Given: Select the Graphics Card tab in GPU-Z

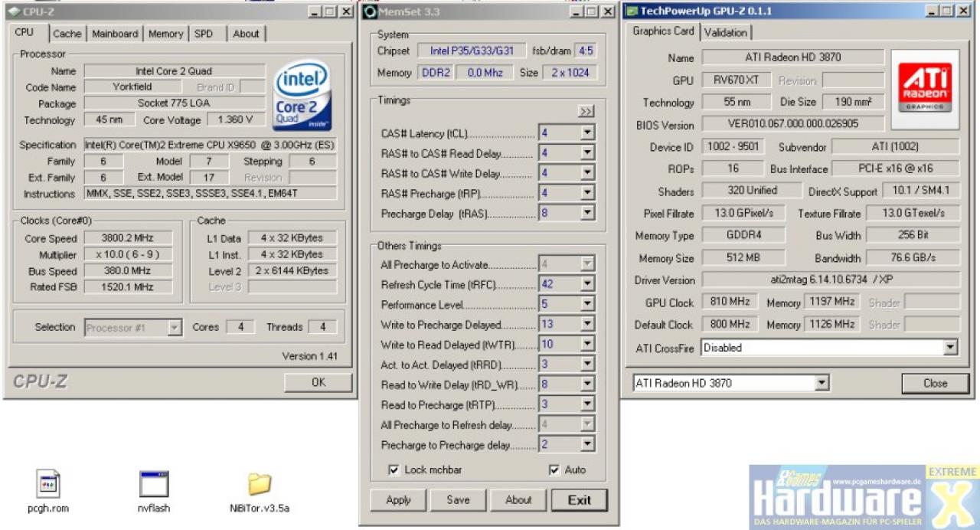Looking at the screenshot, I should 663,31.
